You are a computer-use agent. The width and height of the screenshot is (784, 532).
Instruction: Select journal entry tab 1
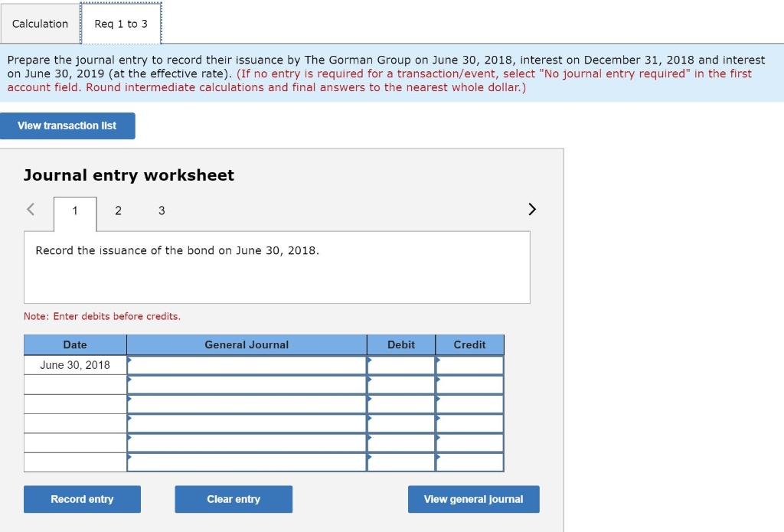pos(75,211)
